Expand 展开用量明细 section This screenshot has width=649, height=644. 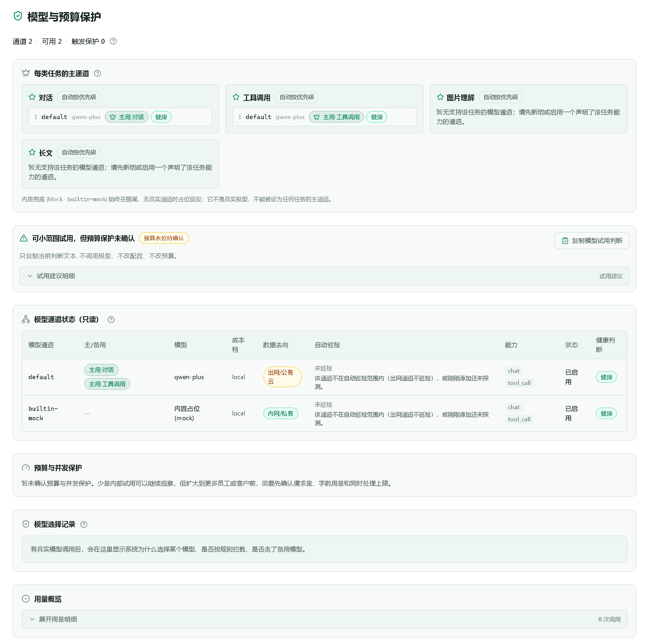point(324,619)
